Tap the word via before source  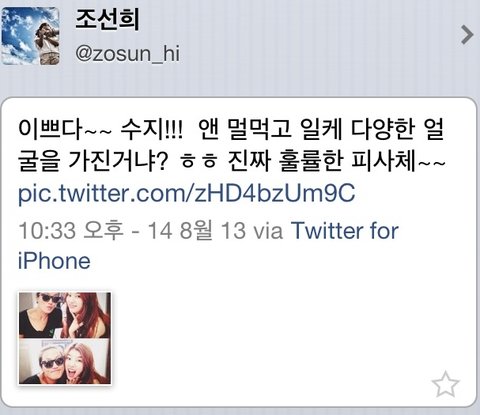coord(268,231)
